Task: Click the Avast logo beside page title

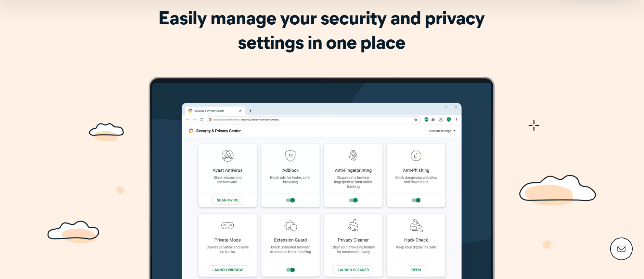Action: click(191, 131)
